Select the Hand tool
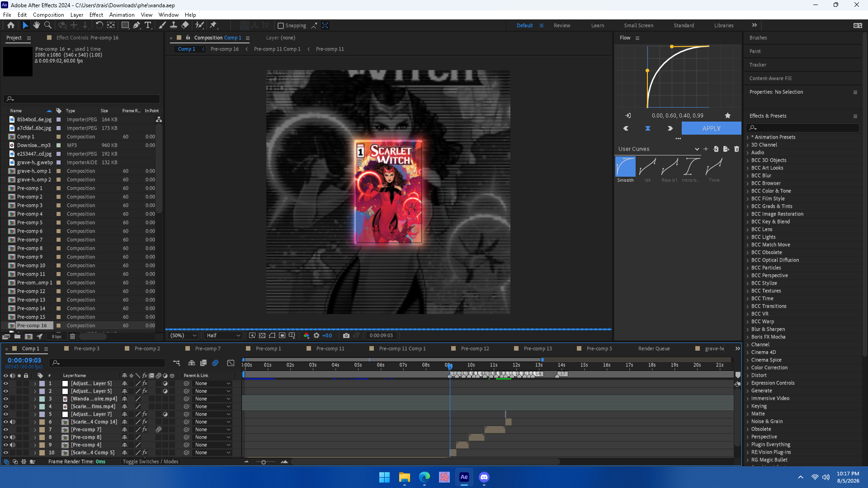Image resolution: width=868 pixels, height=488 pixels. pos(37,25)
